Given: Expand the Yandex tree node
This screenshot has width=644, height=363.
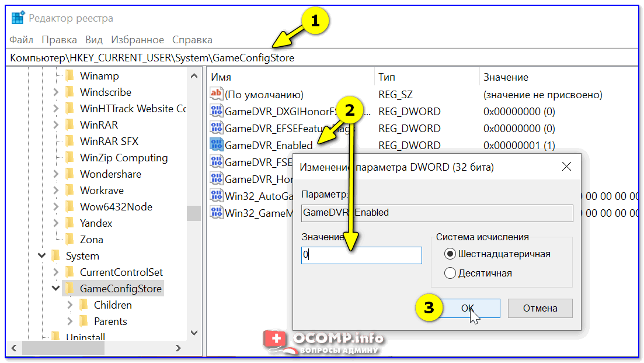Looking at the screenshot, I should point(56,223).
